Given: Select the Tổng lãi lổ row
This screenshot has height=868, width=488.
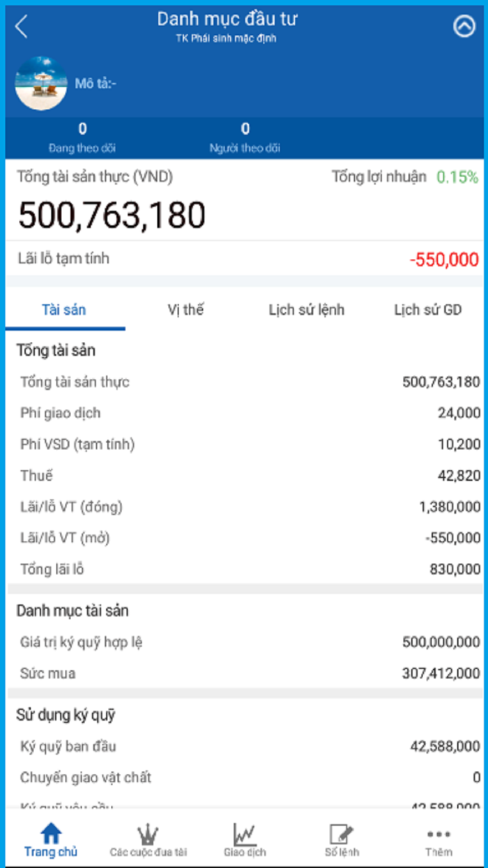Looking at the screenshot, I should 244,569.
